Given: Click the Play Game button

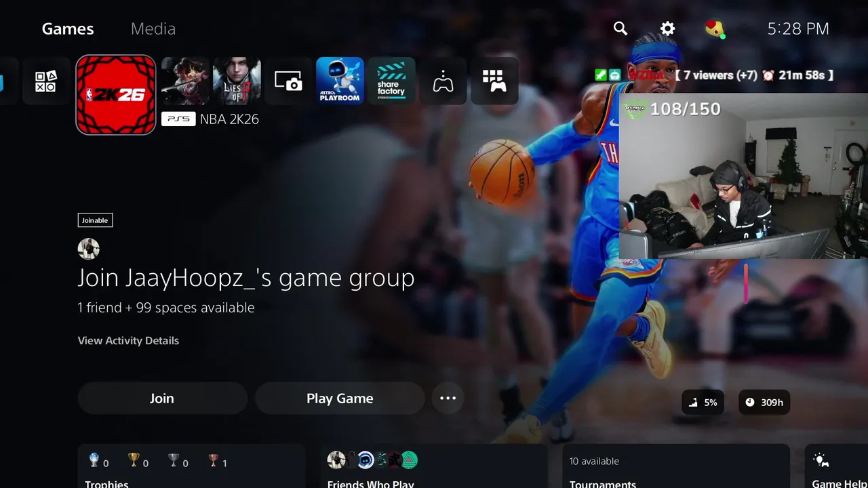Looking at the screenshot, I should point(340,399).
